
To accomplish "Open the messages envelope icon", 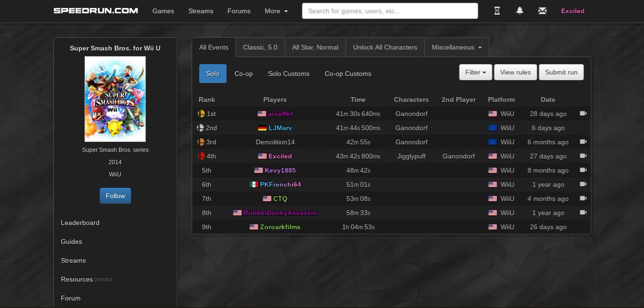I will (x=543, y=11).
